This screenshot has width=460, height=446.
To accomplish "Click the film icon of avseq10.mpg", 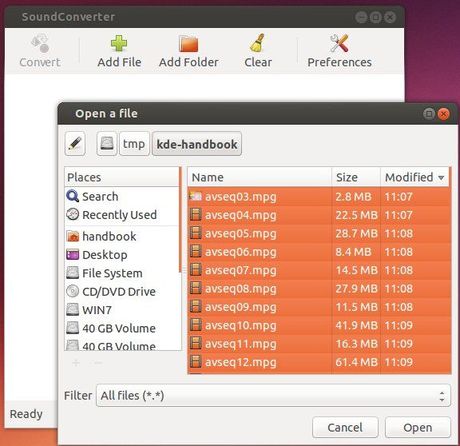I will [196, 325].
